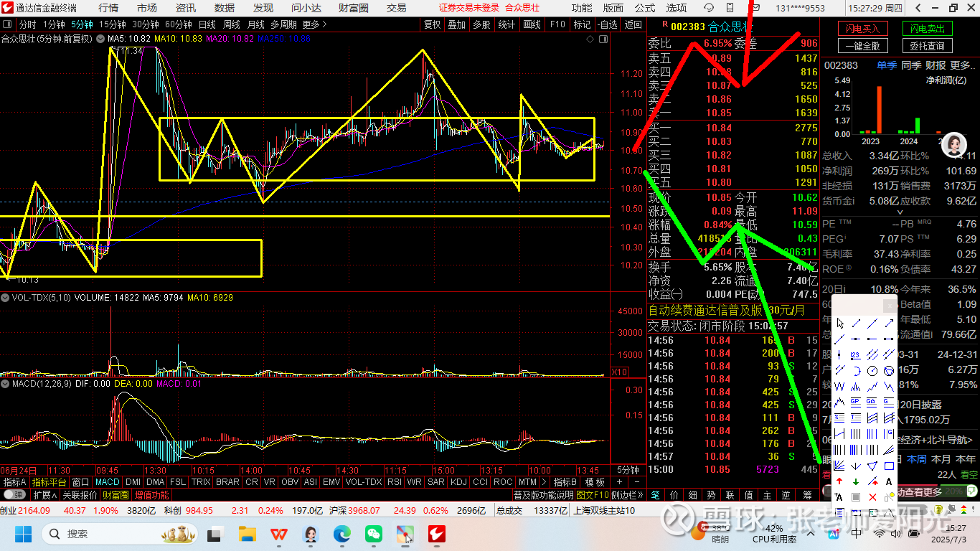
Task: Click the Windows taskbar search box
Action: pos(118,534)
